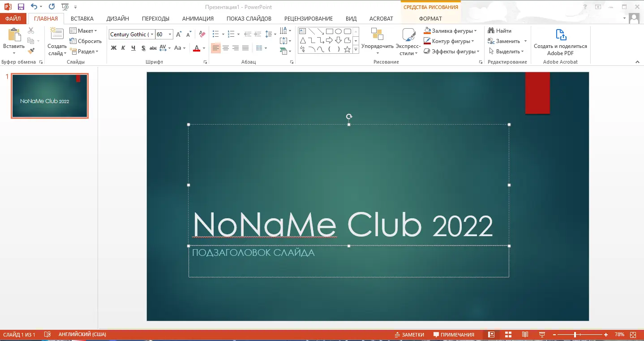This screenshot has width=644, height=341.
Task: Expand the Выделить (Select) dropdown
Action: tap(506, 52)
